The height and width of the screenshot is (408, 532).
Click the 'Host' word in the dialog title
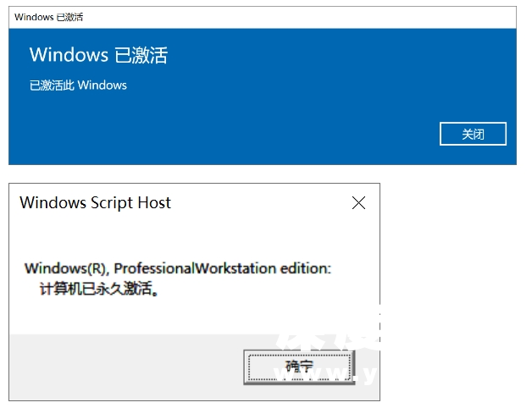(154, 203)
